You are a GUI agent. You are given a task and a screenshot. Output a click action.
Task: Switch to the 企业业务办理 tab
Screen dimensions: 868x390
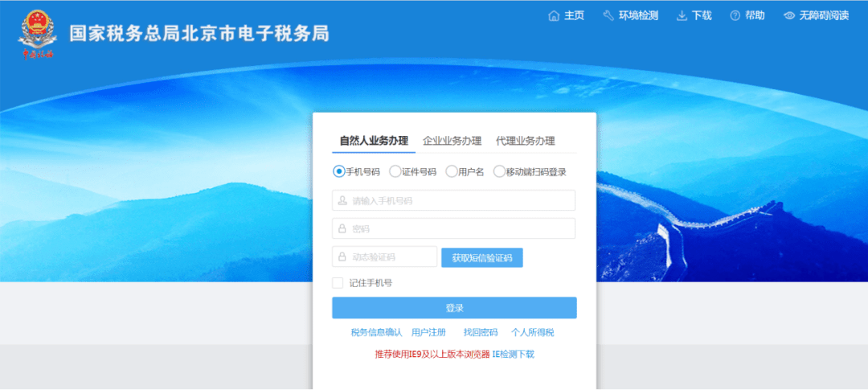[x=452, y=141]
